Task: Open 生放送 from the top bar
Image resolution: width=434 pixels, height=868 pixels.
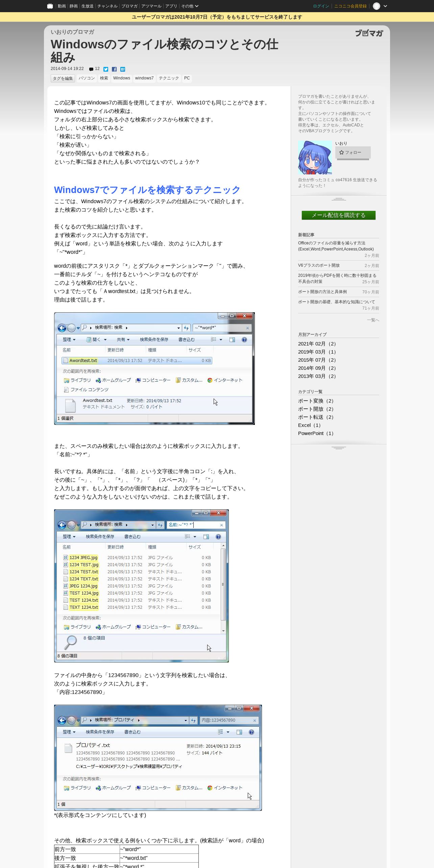Action: click(87, 6)
